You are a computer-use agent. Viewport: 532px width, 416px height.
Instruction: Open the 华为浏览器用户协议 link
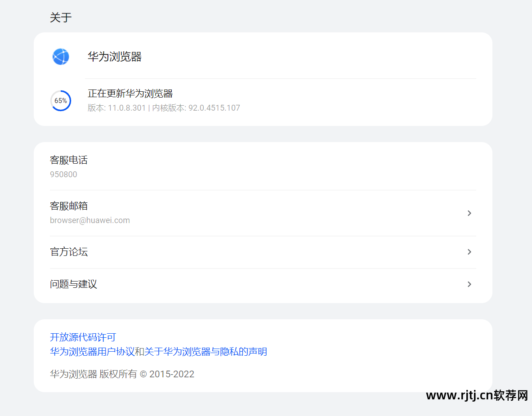point(92,352)
